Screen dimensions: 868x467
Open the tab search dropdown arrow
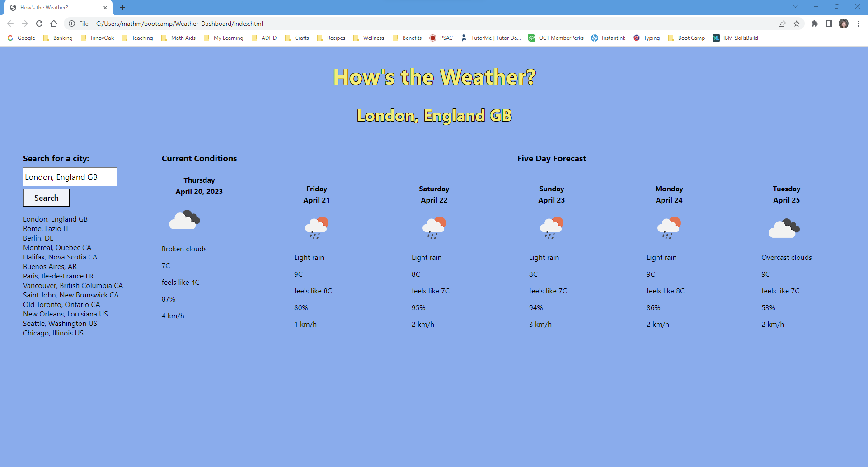pos(795,7)
